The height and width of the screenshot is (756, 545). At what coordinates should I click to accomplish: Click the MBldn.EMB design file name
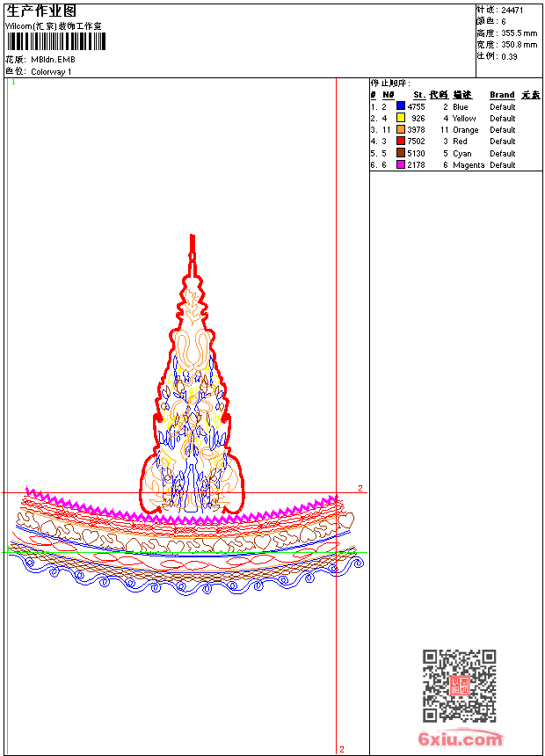[x=53, y=60]
